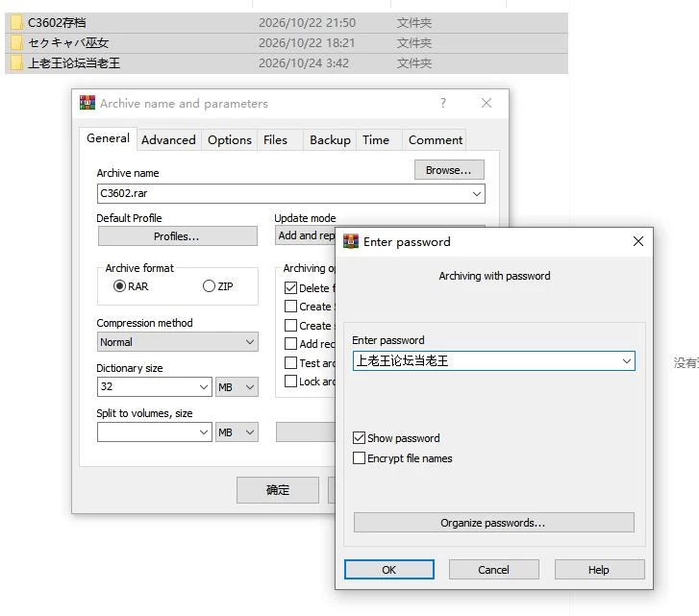The width and height of the screenshot is (699, 616).
Task: Click the date 2026/10/24 3:42
Action: [304, 62]
